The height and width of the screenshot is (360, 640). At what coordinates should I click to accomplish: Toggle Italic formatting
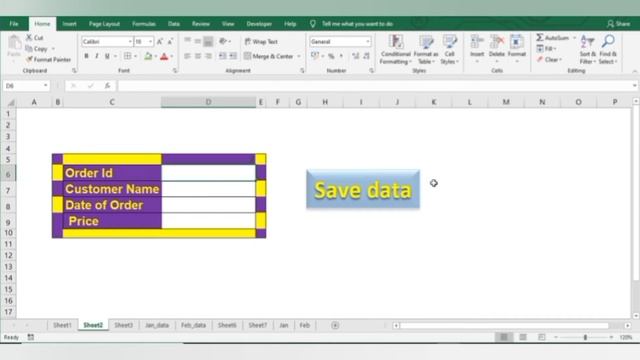click(x=96, y=56)
